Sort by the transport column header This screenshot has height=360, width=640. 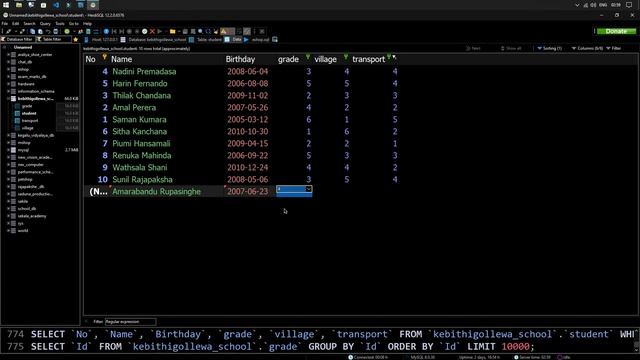coord(369,59)
